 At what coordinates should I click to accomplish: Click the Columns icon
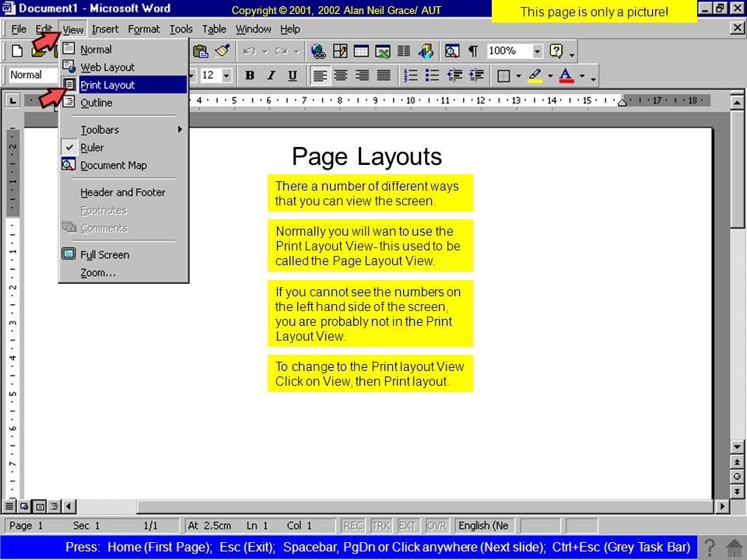coord(404,51)
